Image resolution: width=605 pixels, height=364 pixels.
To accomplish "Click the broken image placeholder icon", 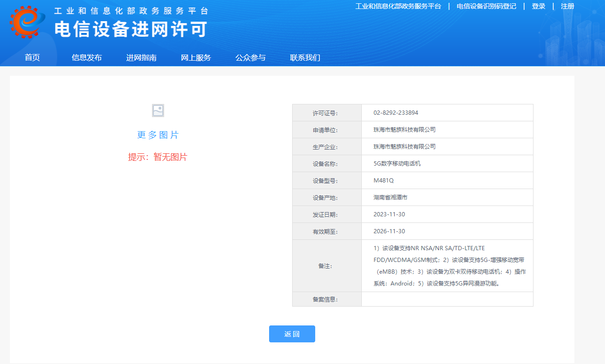I will 158,111.
